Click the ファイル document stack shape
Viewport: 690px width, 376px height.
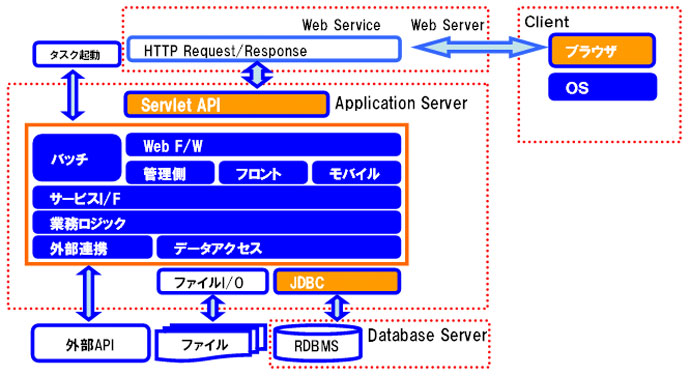[211, 343]
